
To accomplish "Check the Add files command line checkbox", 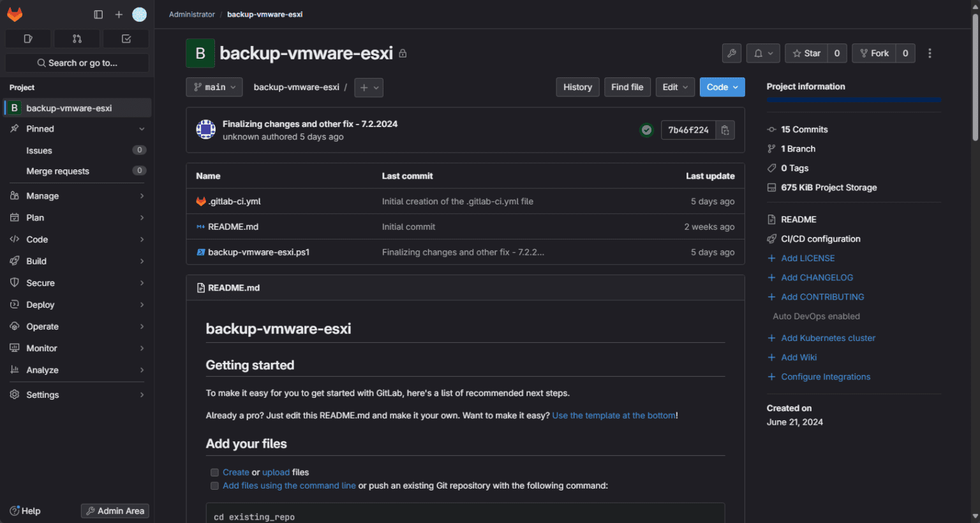I will [x=214, y=485].
